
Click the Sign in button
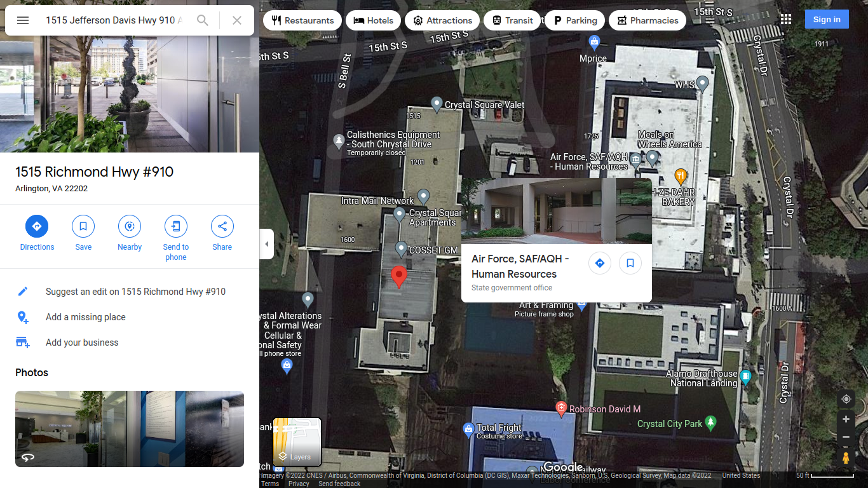827,19
